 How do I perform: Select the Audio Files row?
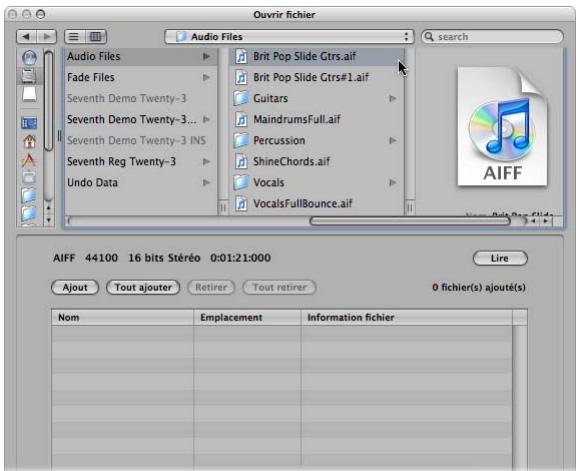(x=141, y=57)
